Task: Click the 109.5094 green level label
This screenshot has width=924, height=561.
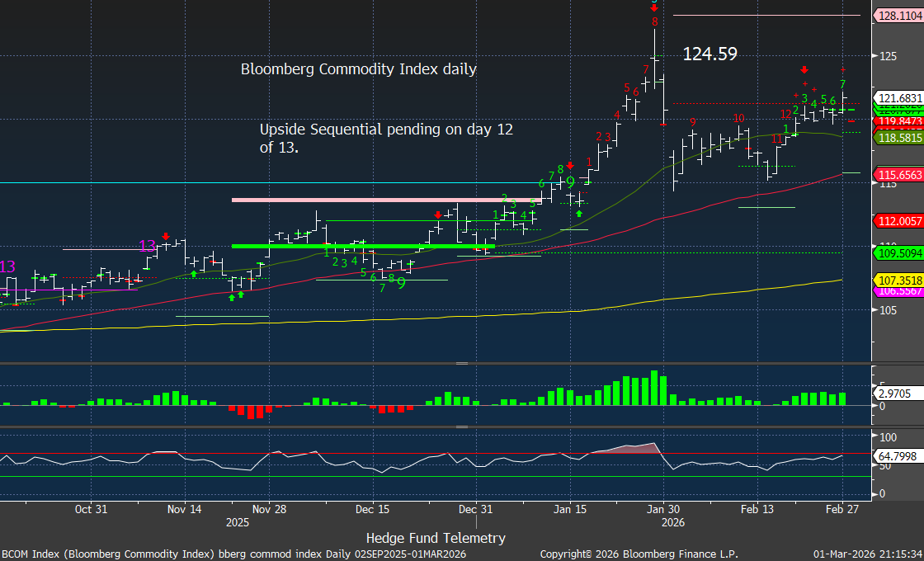Action: click(898, 252)
